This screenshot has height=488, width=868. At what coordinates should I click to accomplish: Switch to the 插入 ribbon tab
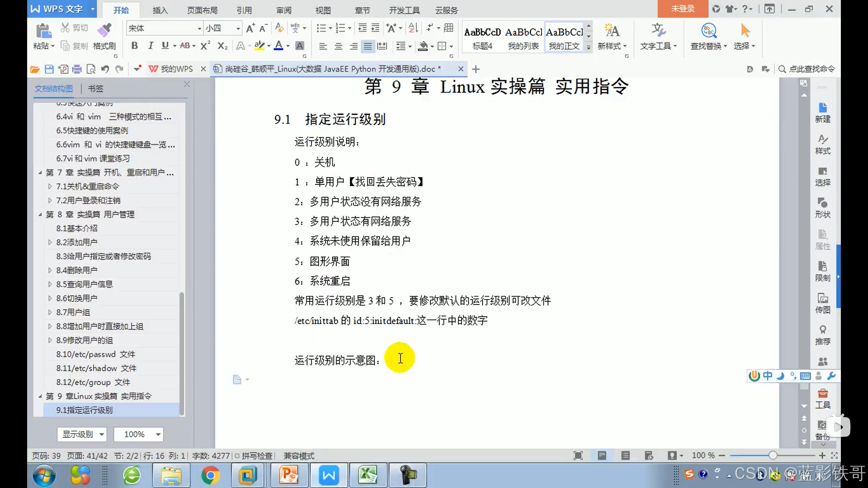pos(160,10)
